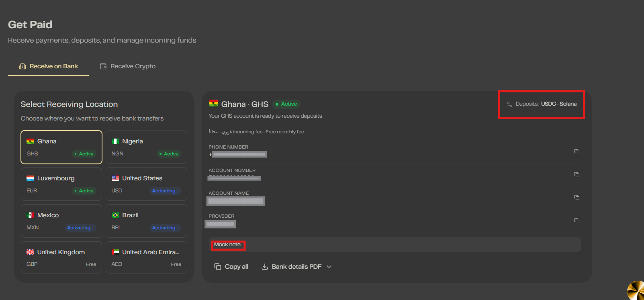The width and height of the screenshot is (644, 300).
Task: Click the PROVIDER label
Action: pyautogui.click(x=221, y=216)
